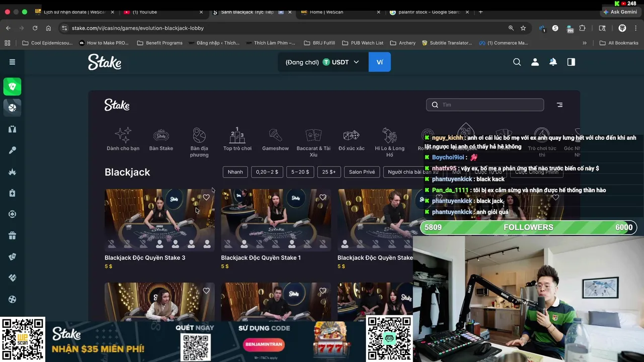
Task: Switch to the palantir stock Google Search tab
Action: point(430,12)
